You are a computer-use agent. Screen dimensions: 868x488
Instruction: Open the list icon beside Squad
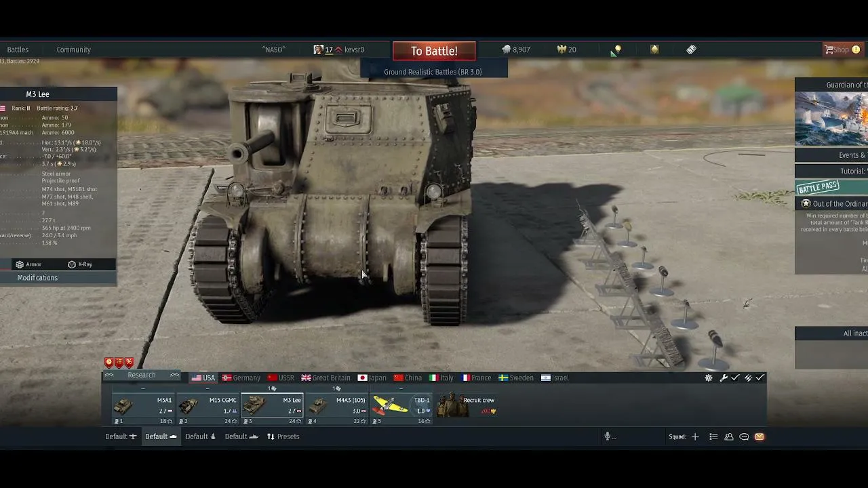(x=713, y=436)
